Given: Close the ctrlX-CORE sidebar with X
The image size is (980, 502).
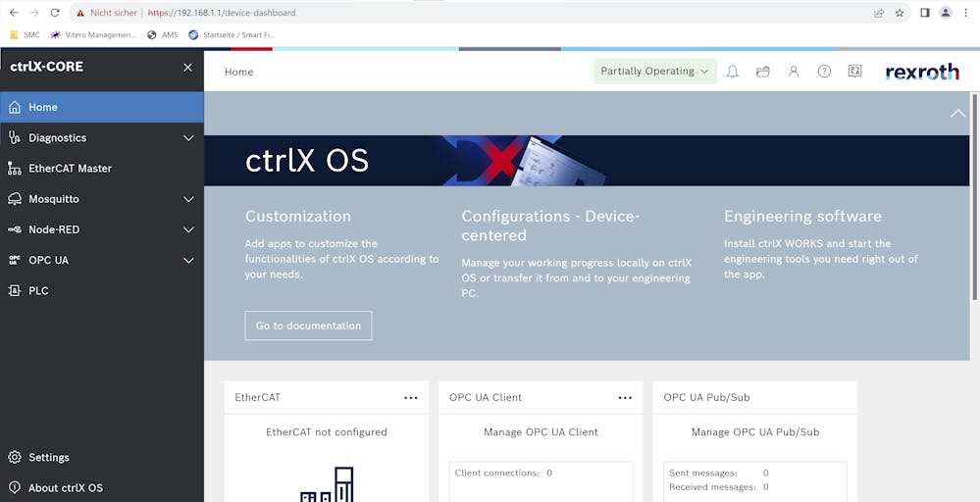Looking at the screenshot, I should [x=187, y=68].
